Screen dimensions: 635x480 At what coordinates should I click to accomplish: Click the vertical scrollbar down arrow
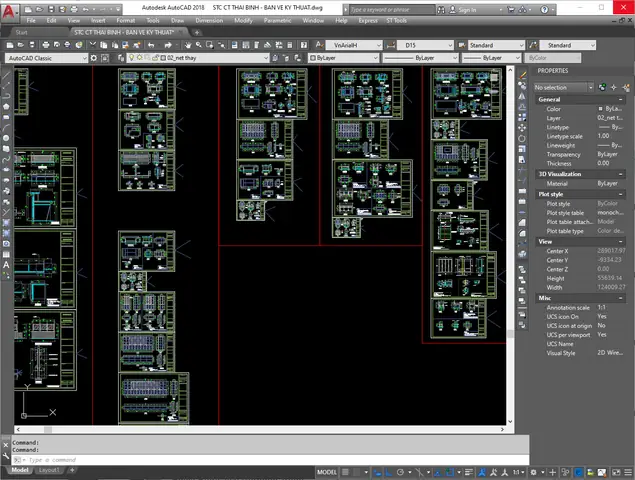pyautogui.click(x=510, y=421)
